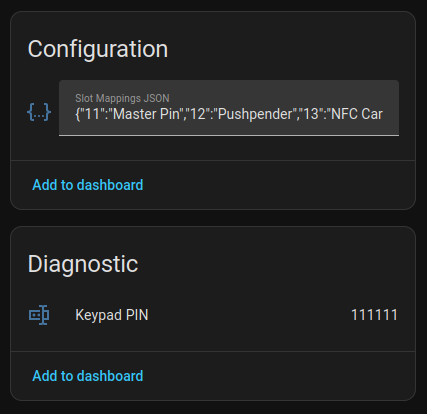Add Configuration entities to dashboard
Viewport: 427px width, 414px height.
point(88,185)
